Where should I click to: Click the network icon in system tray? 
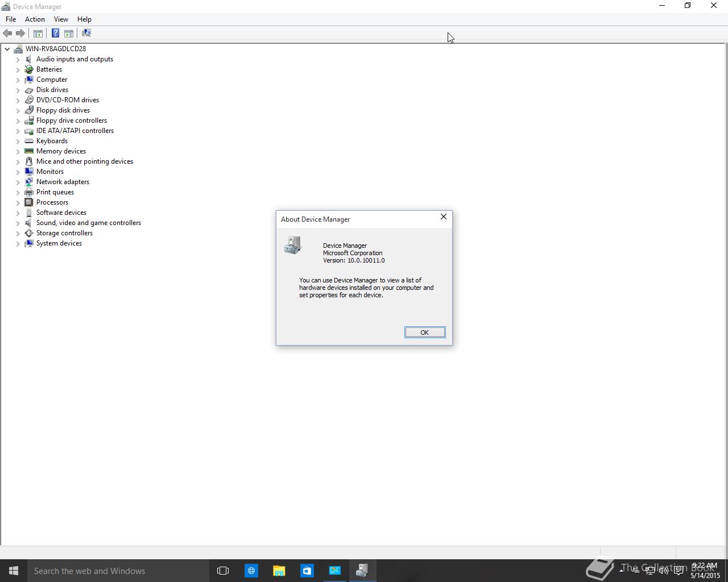click(650, 571)
